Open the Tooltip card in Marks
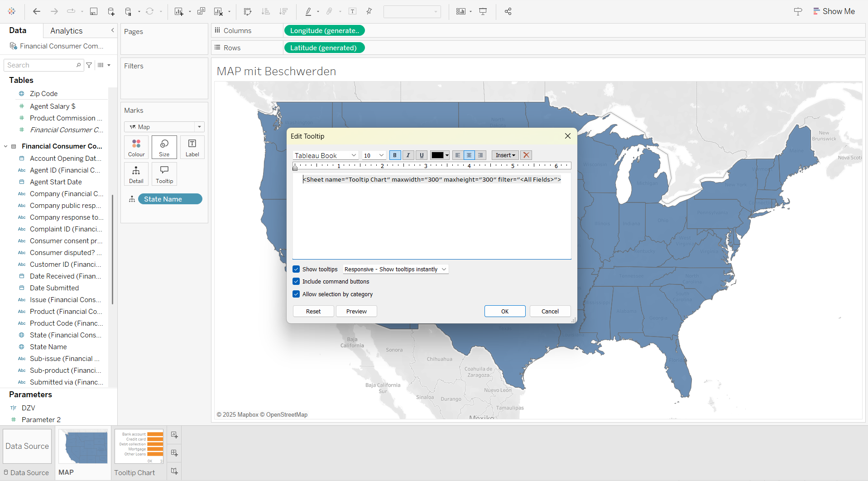The image size is (868, 481). pos(164,174)
